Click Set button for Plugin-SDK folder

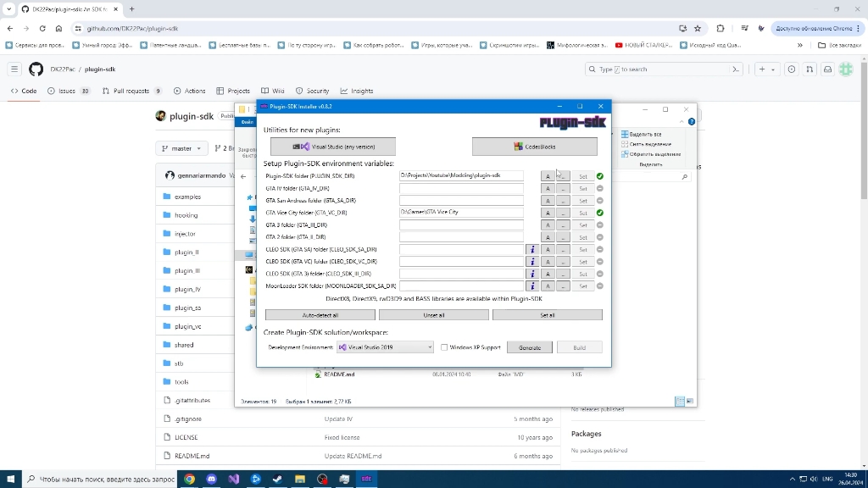pyautogui.click(x=582, y=176)
